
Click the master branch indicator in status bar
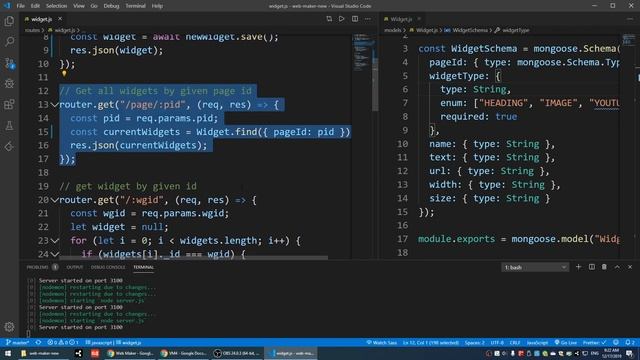pos(18,342)
